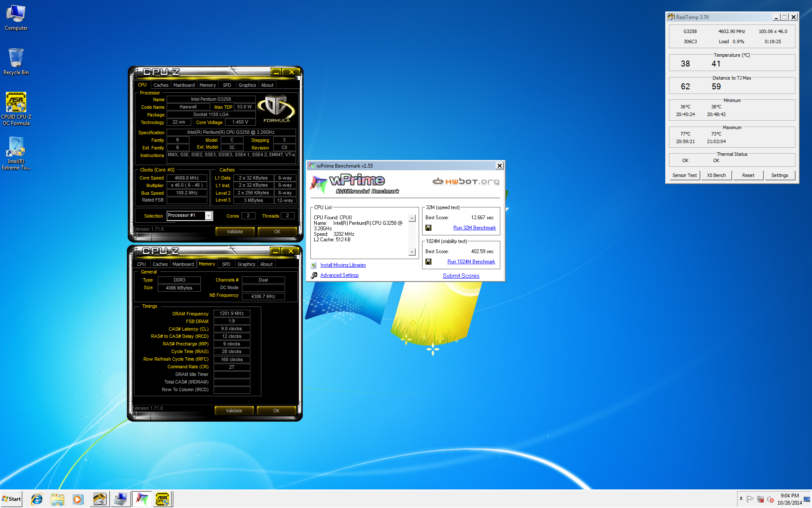Switch to Caches tab in upper CPU-Z
Screen dimensions: 812x508
[x=161, y=85]
